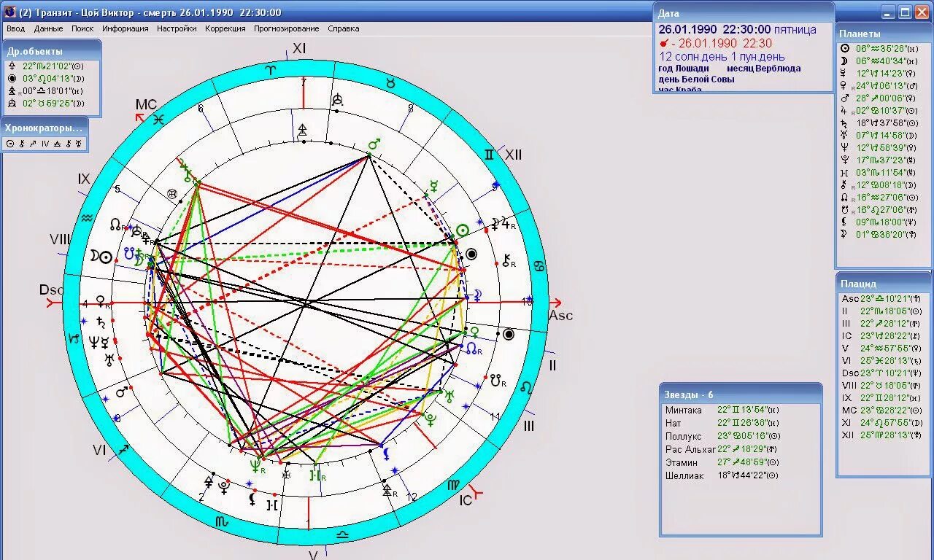The height and width of the screenshot is (560, 934).
Task: Maximize the application window
Action: (906, 12)
